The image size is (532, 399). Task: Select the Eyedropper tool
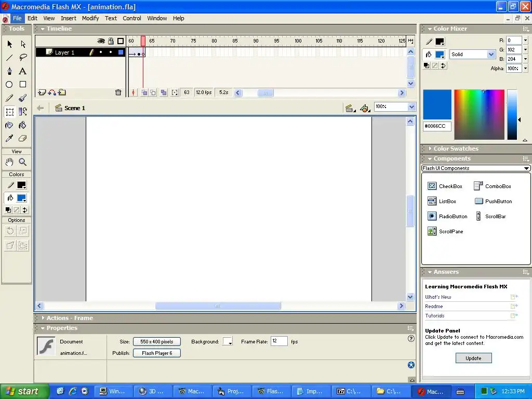point(9,138)
